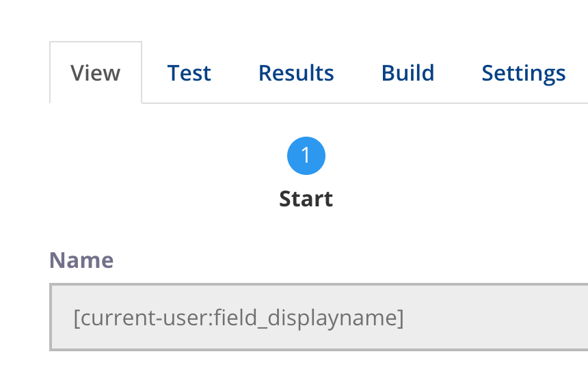Open webform Build page link

(407, 72)
